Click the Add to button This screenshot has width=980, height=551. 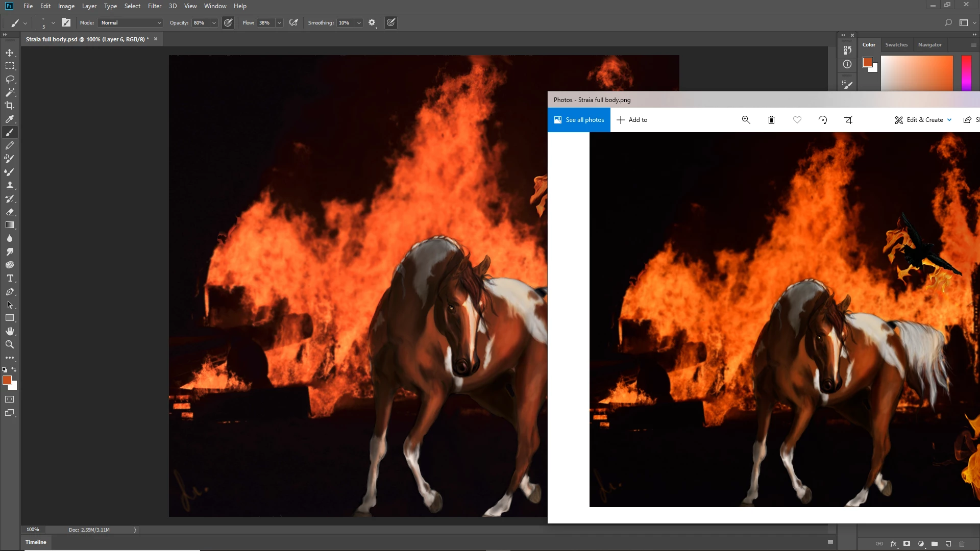point(632,120)
